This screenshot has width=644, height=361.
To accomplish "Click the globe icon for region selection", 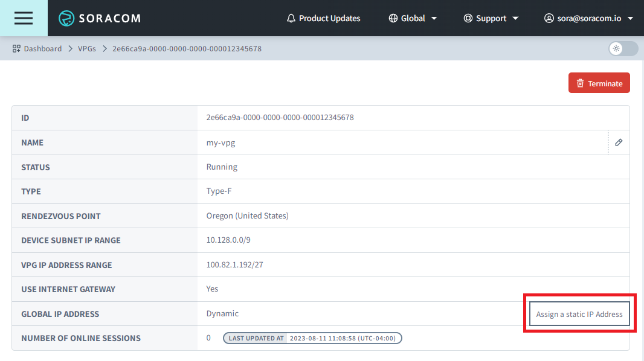I will tap(393, 18).
